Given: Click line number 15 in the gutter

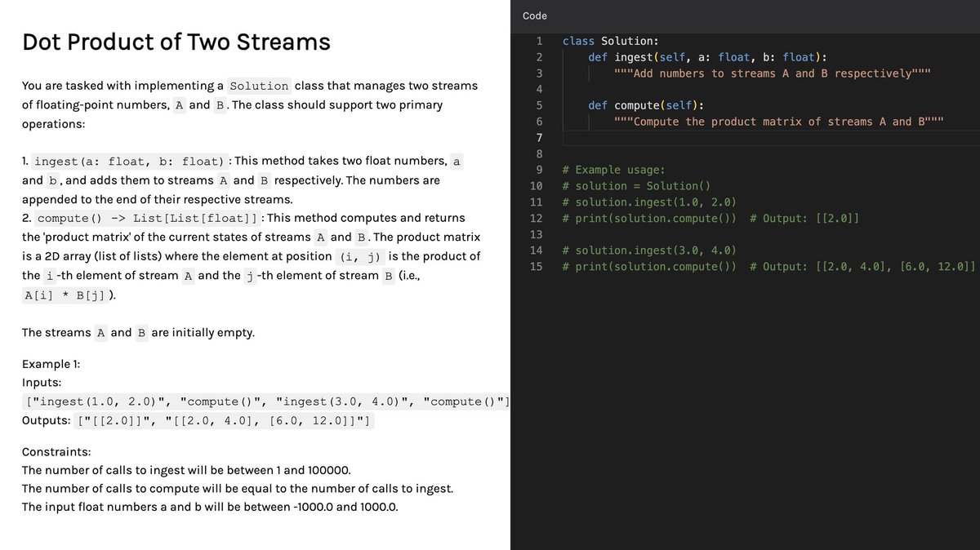Looking at the screenshot, I should pyautogui.click(x=537, y=267).
